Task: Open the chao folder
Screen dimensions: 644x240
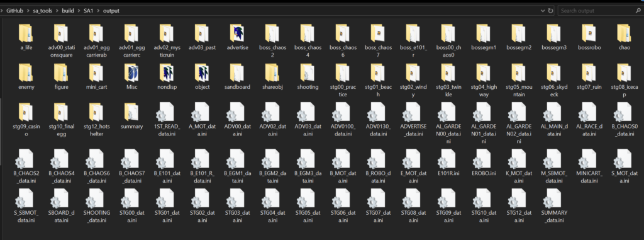Action: [625, 37]
